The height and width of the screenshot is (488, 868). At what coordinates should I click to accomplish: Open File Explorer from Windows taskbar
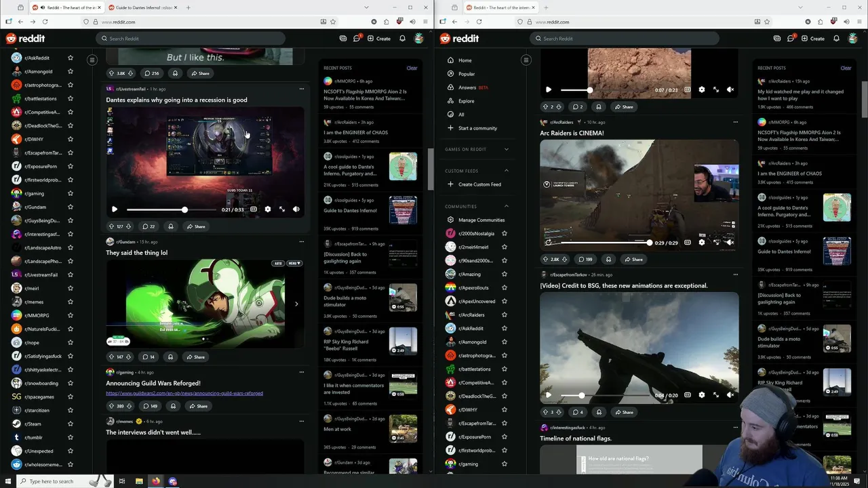click(139, 481)
